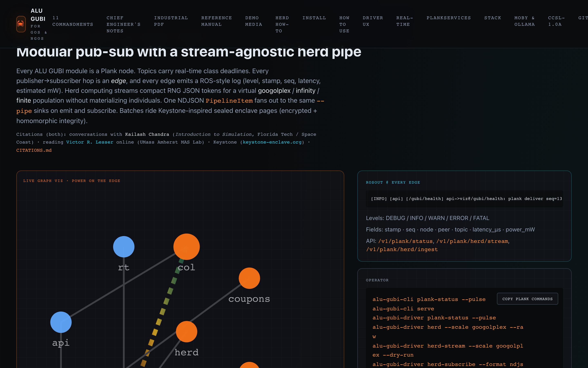
Task: Open Herd How-To nav item
Action: pos(282,24)
